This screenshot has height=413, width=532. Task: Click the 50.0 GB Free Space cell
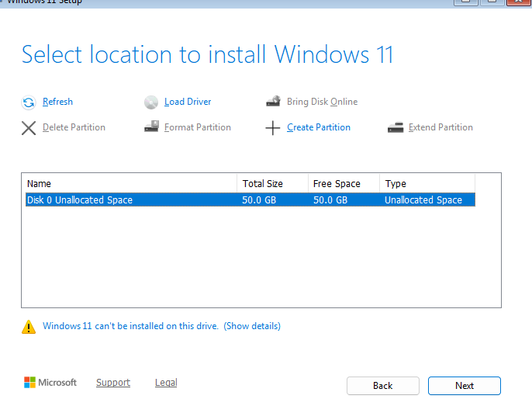coord(330,200)
